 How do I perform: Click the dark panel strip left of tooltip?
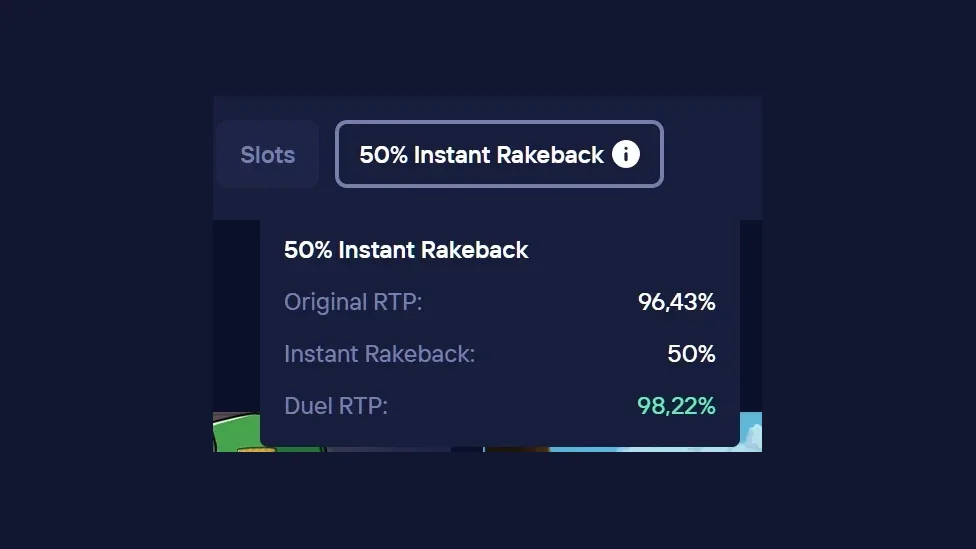tap(237, 316)
